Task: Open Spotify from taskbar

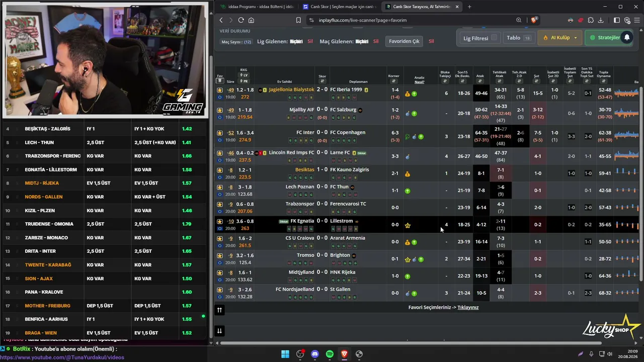Action: coord(330,354)
